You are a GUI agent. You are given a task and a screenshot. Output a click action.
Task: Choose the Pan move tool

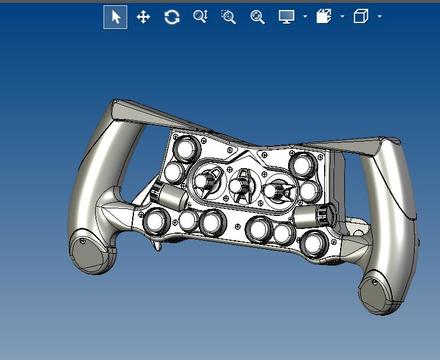[x=143, y=17]
